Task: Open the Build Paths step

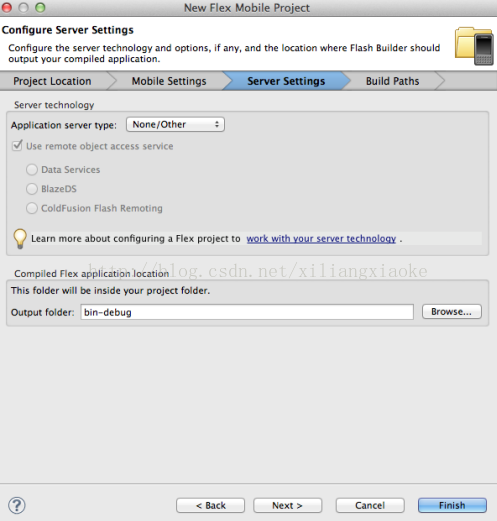Action: (392, 81)
